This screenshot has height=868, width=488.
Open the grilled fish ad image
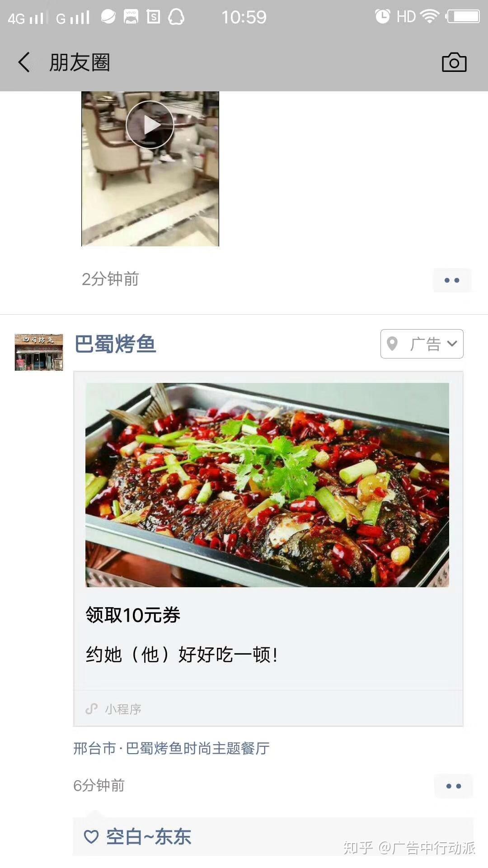point(267,485)
